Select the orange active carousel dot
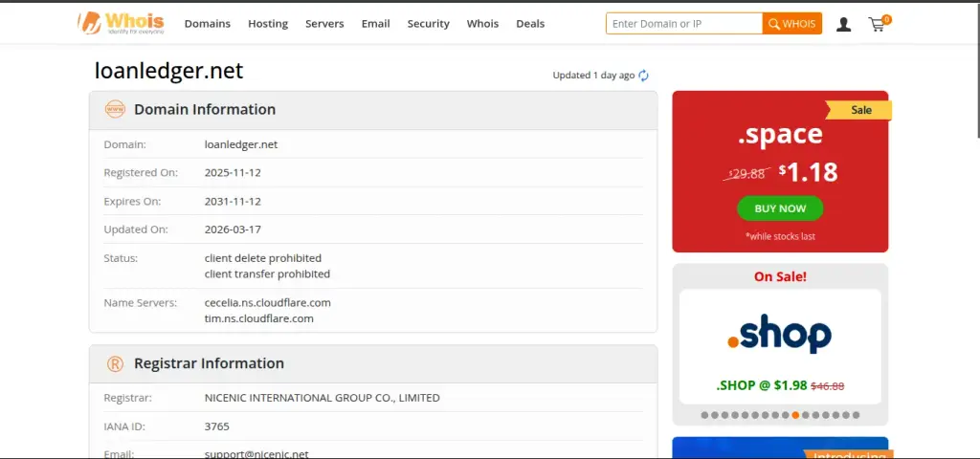Viewport: 980px width, 459px height. pos(795,415)
